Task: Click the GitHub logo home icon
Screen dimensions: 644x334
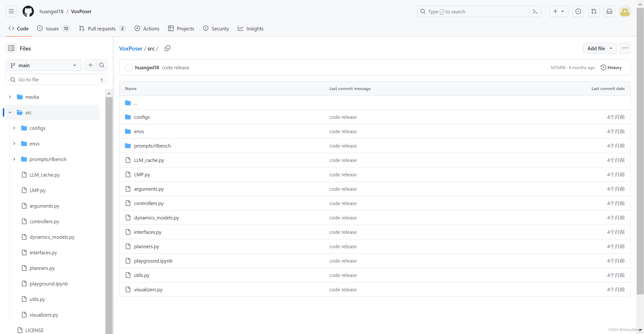Action: point(28,12)
